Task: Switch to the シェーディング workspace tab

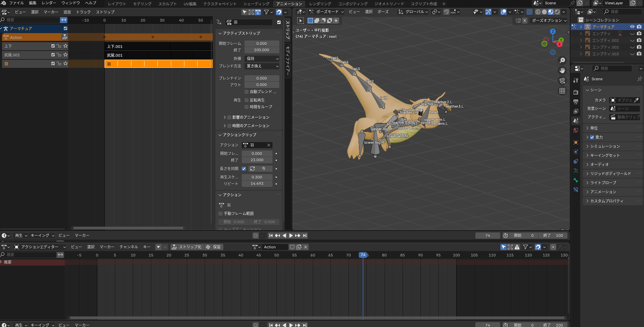Action: click(256, 4)
